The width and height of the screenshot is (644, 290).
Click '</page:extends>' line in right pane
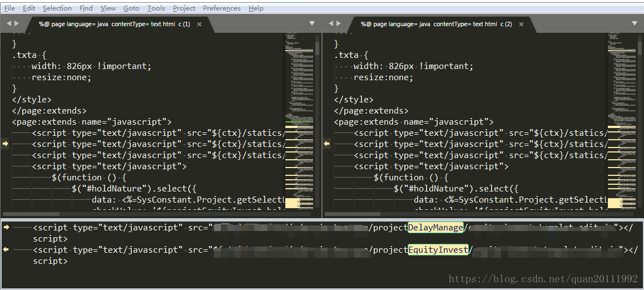pyautogui.click(x=371, y=110)
